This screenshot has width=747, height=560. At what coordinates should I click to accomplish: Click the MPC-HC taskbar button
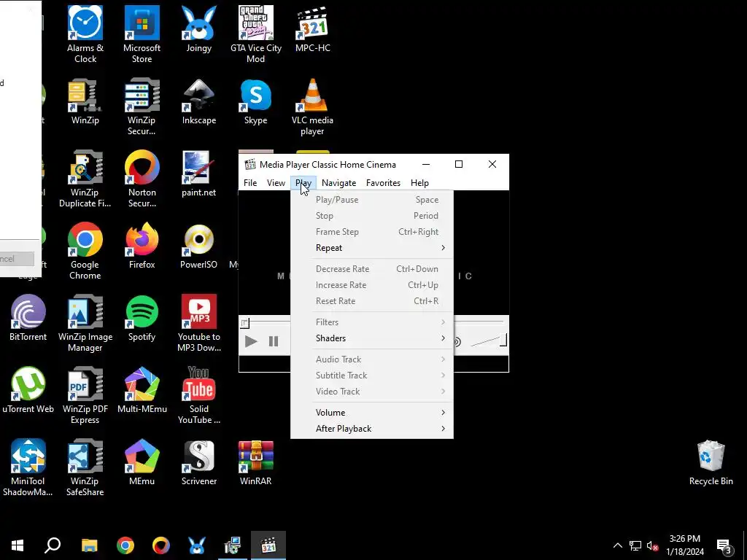click(x=268, y=545)
